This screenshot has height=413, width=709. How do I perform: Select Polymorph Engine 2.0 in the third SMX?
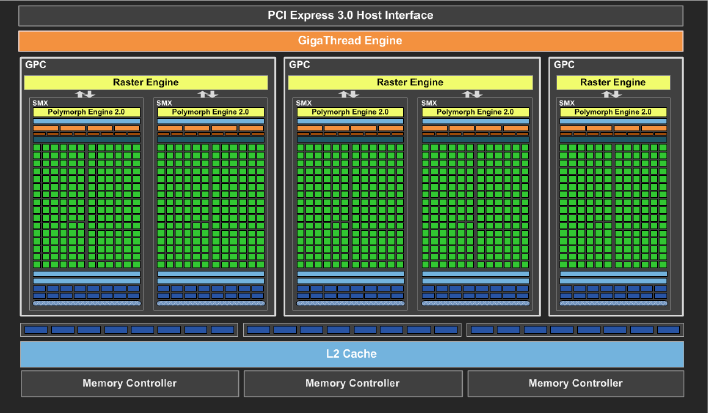point(349,112)
